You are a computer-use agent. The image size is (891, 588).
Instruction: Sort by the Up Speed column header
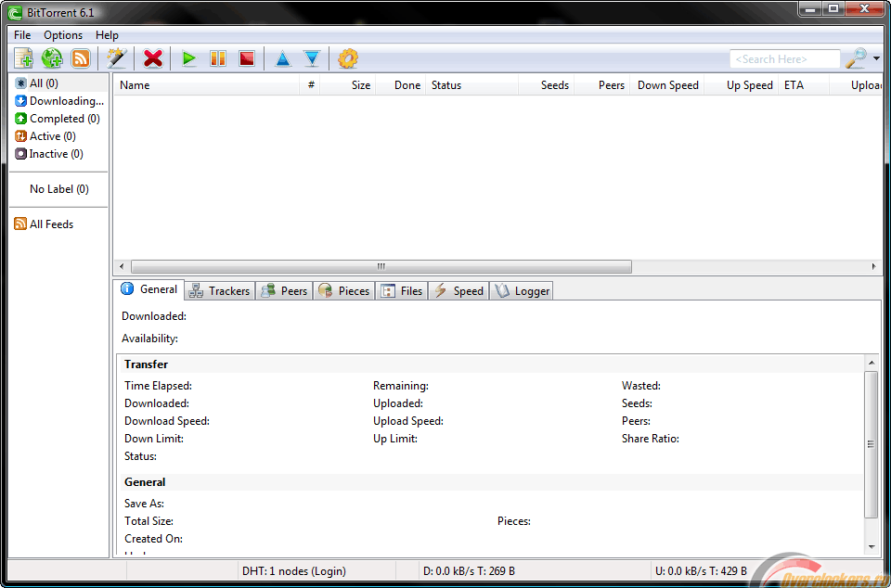pyautogui.click(x=742, y=85)
